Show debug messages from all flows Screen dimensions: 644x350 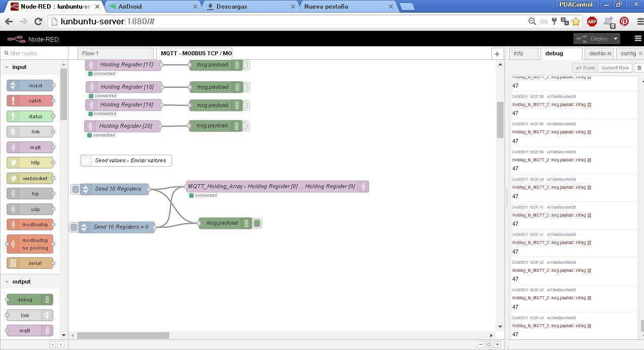click(x=585, y=67)
